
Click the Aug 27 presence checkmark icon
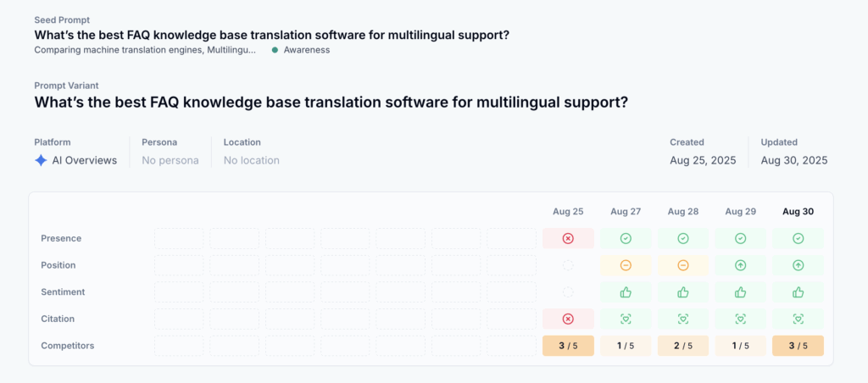[x=626, y=239]
